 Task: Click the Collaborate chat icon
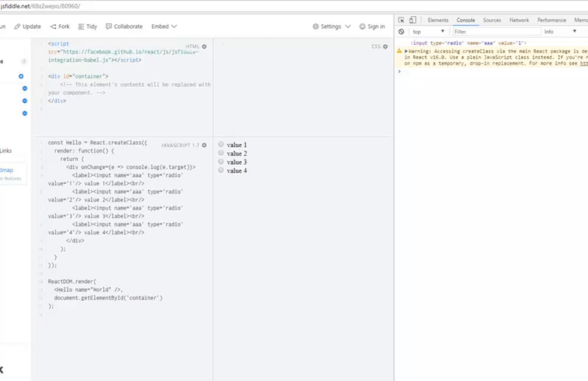point(109,26)
